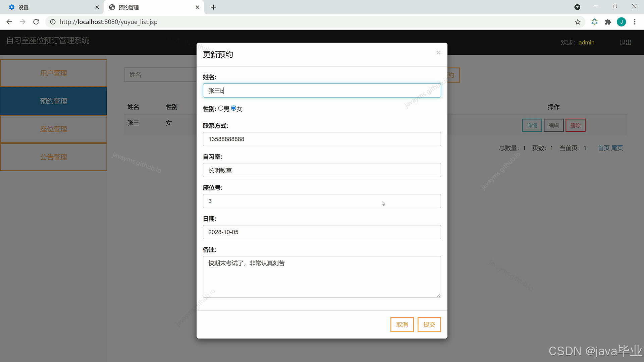Click the tab search dropdown circle icon

click(577, 7)
